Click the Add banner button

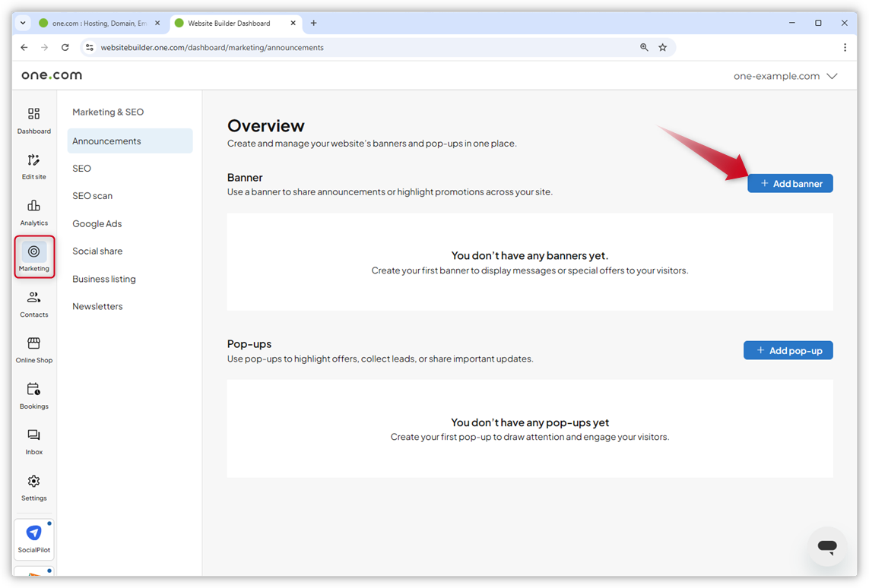(x=789, y=183)
